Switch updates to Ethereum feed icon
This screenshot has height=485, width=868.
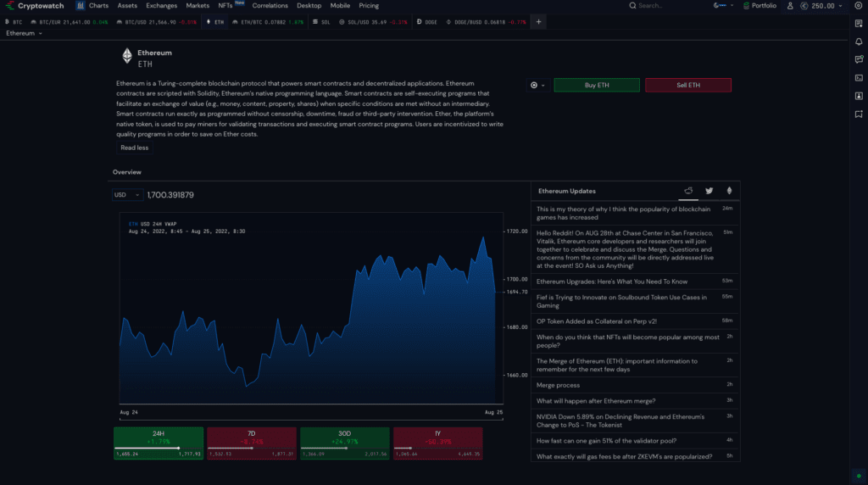click(729, 191)
